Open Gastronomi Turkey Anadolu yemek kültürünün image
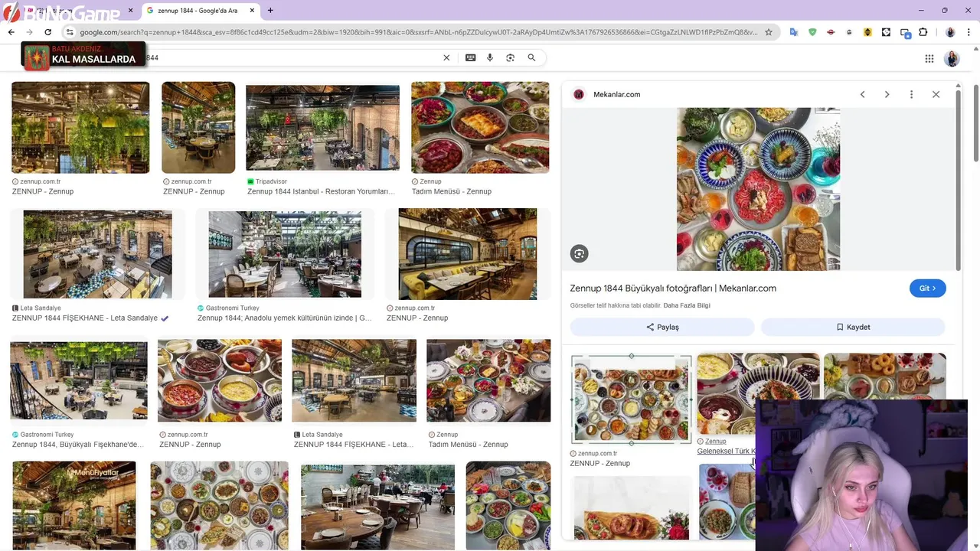The width and height of the screenshot is (980, 551). click(x=285, y=254)
